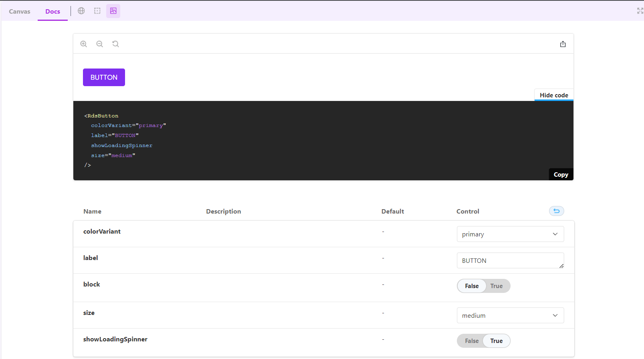Click the purple BUTTON preview

click(104, 77)
